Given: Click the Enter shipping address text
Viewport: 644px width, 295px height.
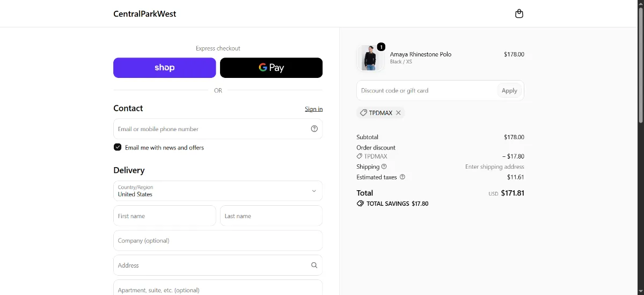Looking at the screenshot, I should [x=495, y=167].
